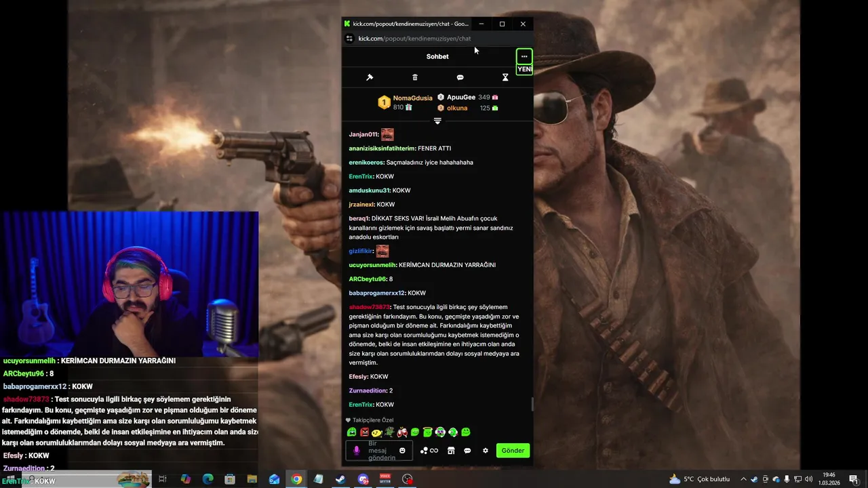Expand the gift leaderboard arrow
This screenshot has width=868, height=488.
click(x=437, y=121)
